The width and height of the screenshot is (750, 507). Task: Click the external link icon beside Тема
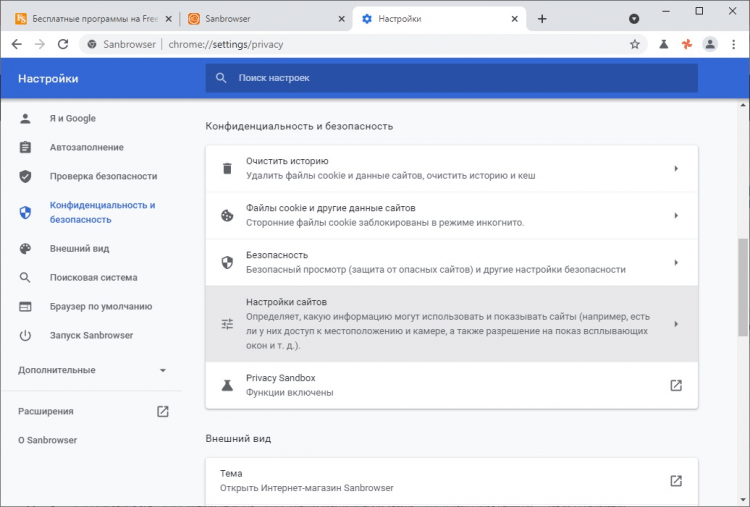[x=676, y=480]
